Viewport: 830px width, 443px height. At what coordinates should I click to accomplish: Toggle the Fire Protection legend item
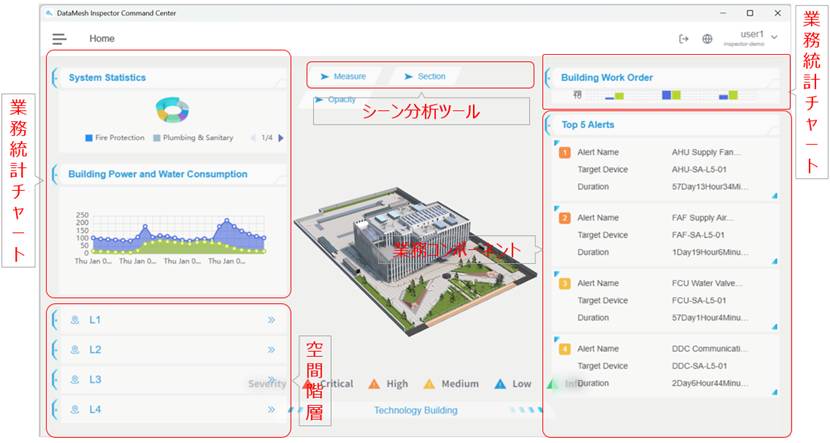(115, 138)
